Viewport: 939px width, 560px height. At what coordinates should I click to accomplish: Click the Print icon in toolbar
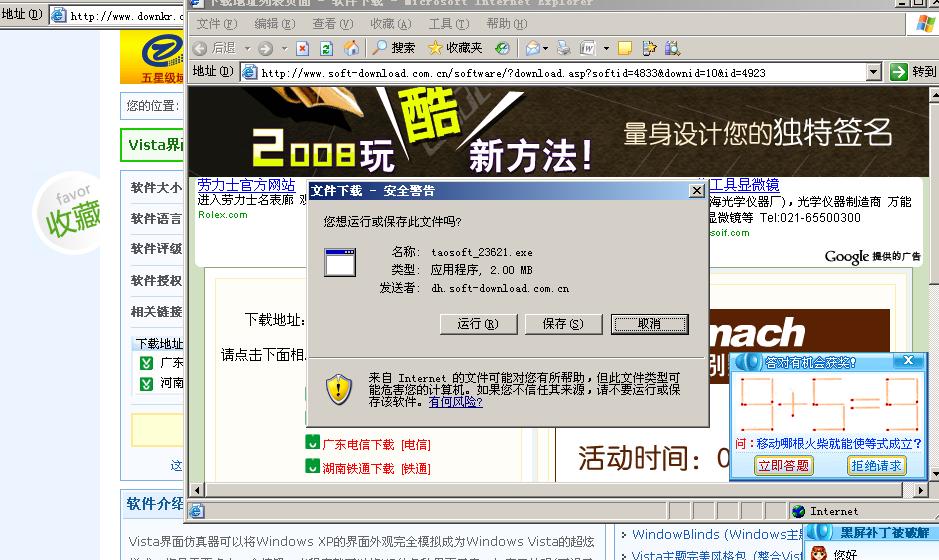[564, 48]
